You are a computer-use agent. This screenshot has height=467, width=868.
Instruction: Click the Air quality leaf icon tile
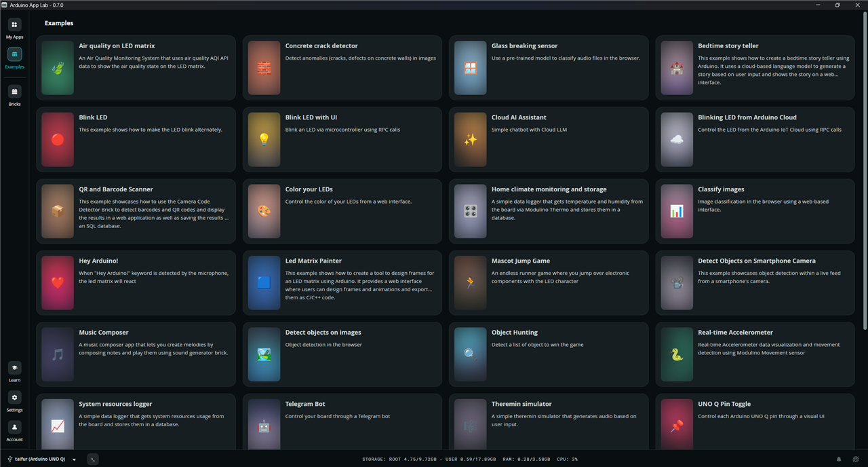point(58,68)
